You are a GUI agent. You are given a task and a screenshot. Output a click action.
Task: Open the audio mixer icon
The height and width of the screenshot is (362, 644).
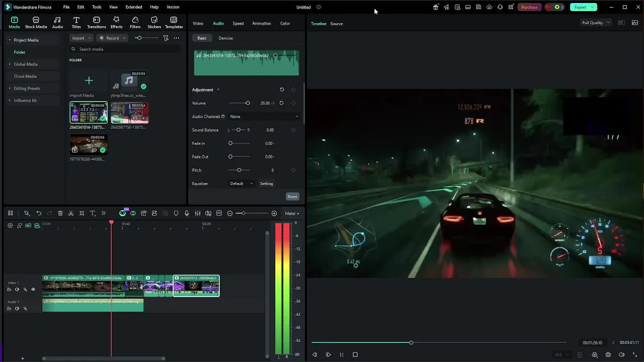[x=198, y=213]
